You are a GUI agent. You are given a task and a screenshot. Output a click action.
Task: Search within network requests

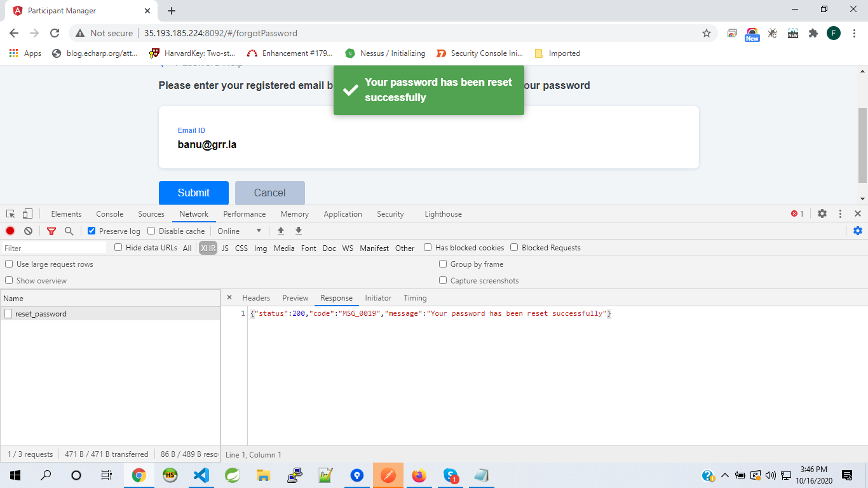click(69, 231)
